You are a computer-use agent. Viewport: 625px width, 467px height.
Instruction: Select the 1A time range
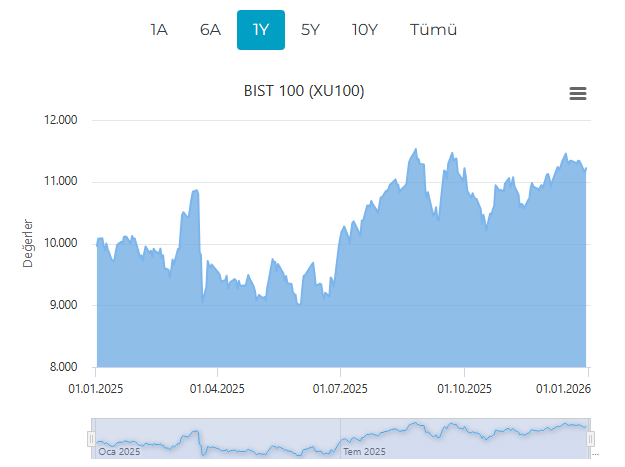[x=158, y=30]
